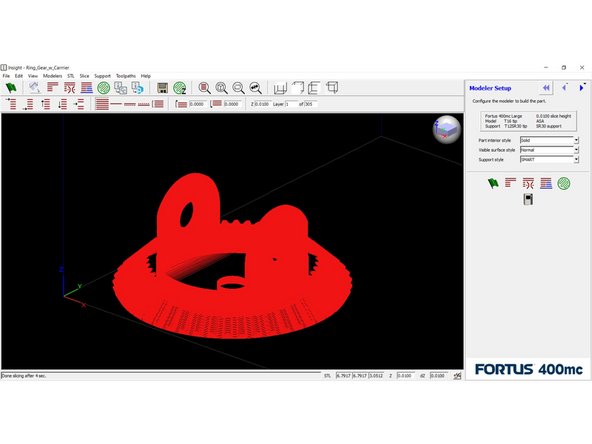Click the support layers icon in Modeler Setup panel
The image size is (592, 444).
[546, 183]
